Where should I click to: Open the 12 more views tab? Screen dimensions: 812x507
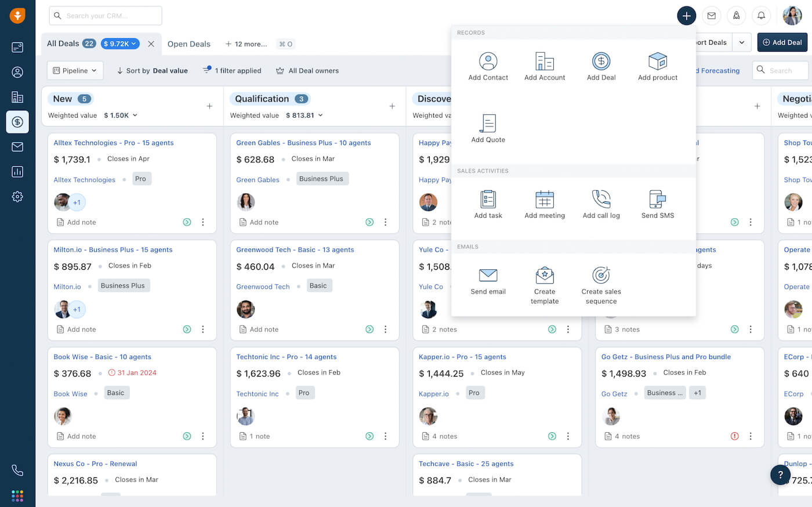click(x=246, y=44)
